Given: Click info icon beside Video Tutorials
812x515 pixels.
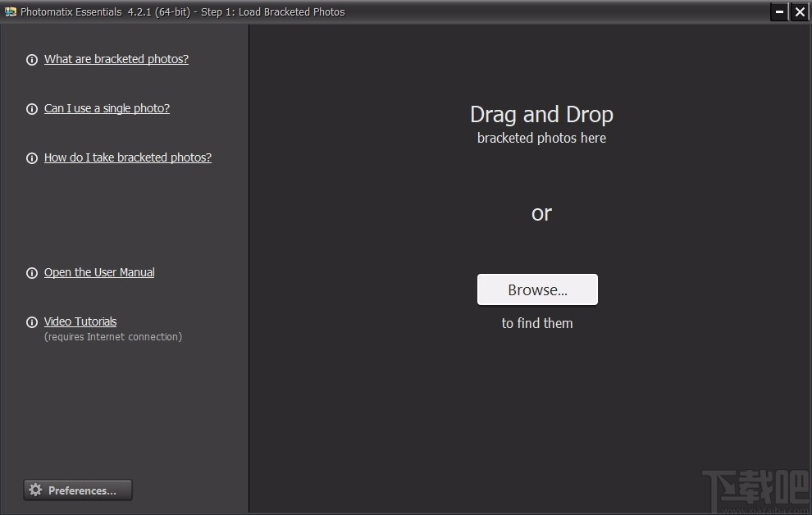Looking at the screenshot, I should point(32,322).
